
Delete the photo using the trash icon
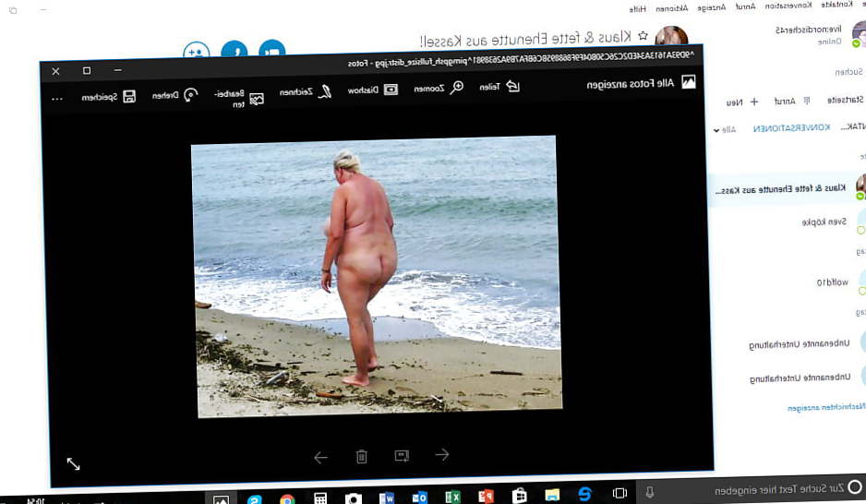point(362,456)
